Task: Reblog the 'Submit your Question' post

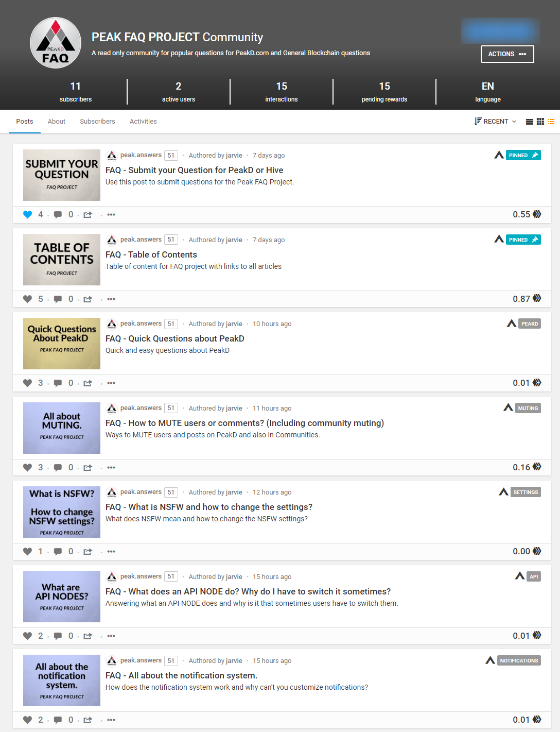Action: tap(88, 215)
